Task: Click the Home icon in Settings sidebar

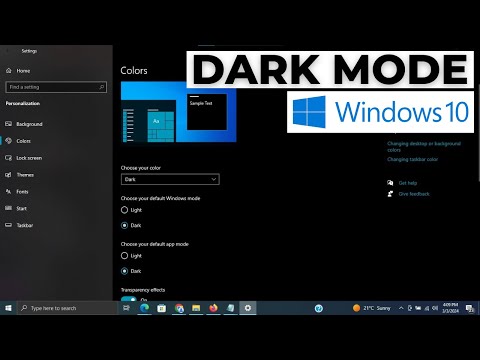Action: tap(9, 71)
